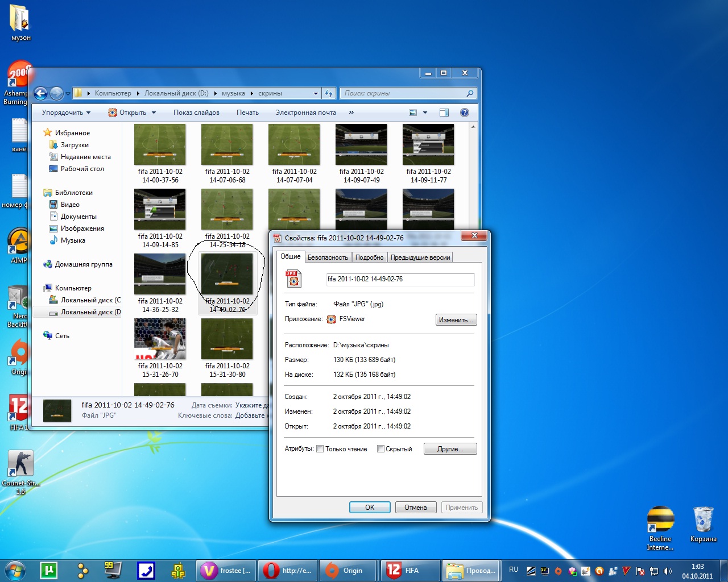The width and height of the screenshot is (728, 582).
Task: Click Печать in the Explorer toolbar
Action: click(247, 113)
